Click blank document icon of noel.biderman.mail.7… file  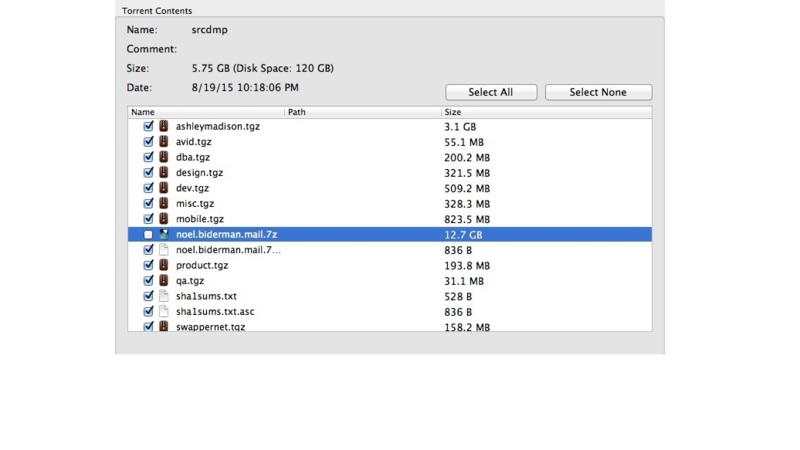pos(164,249)
